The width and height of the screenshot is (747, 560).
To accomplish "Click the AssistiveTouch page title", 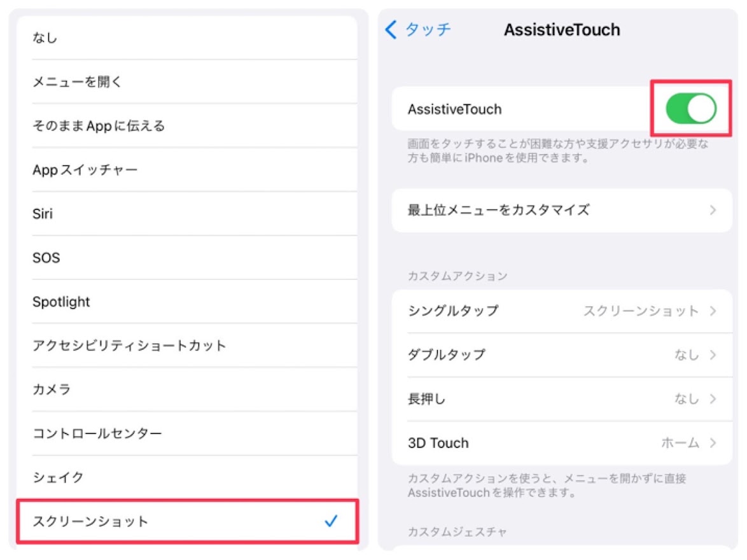I will [562, 29].
